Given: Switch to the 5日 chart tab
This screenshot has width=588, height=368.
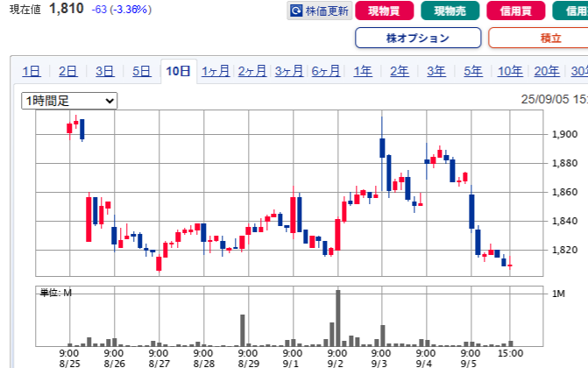Looking at the screenshot, I should pyautogui.click(x=141, y=71).
